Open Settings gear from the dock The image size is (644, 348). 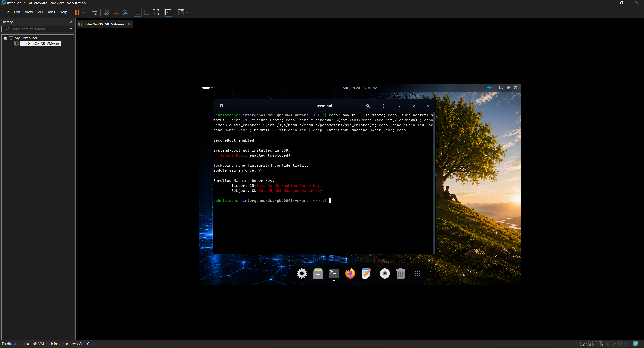click(302, 273)
